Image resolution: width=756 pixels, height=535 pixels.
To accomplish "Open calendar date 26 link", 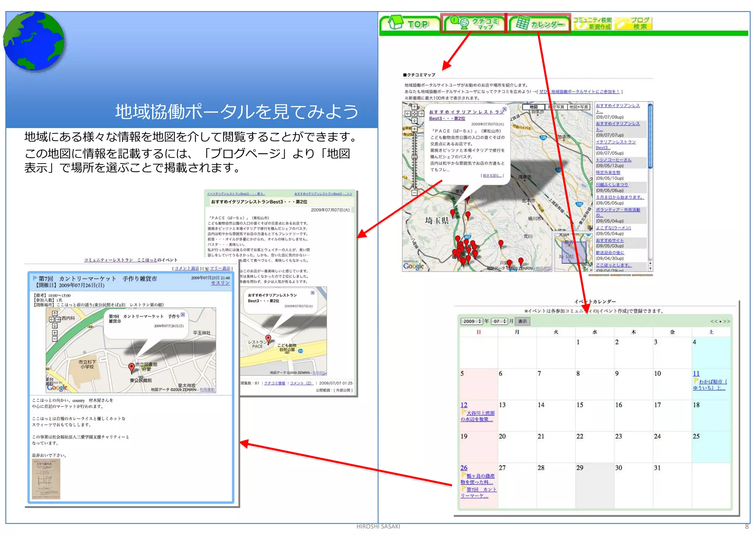I will click(464, 468).
